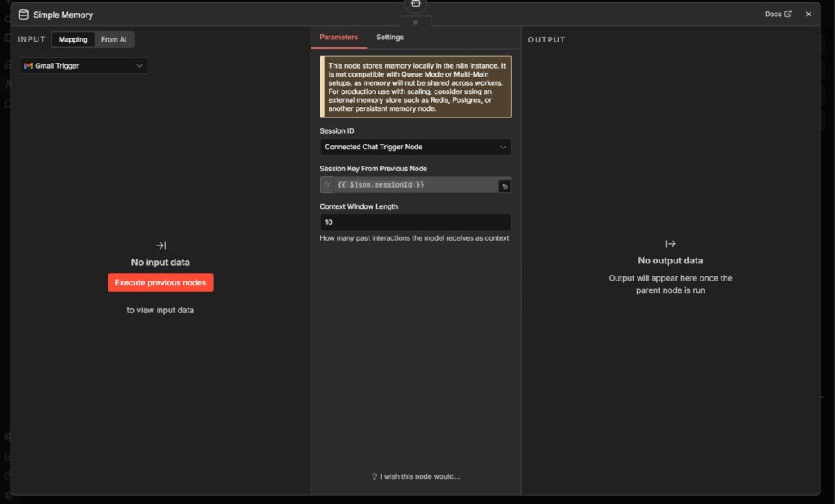Open the Gmail Trigger selector
835x504 pixels.
tap(84, 64)
